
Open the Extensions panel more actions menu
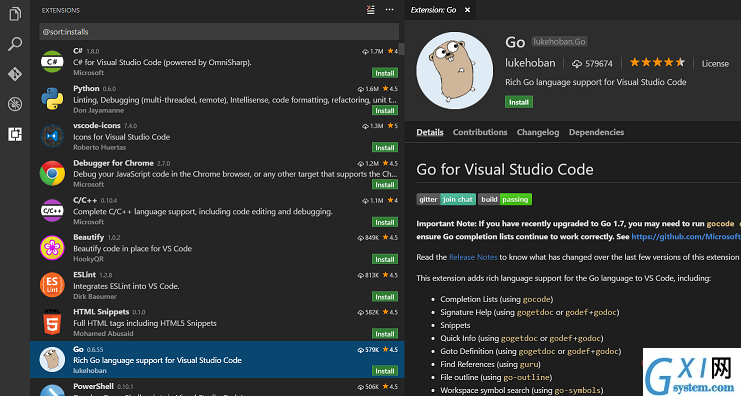(x=389, y=10)
